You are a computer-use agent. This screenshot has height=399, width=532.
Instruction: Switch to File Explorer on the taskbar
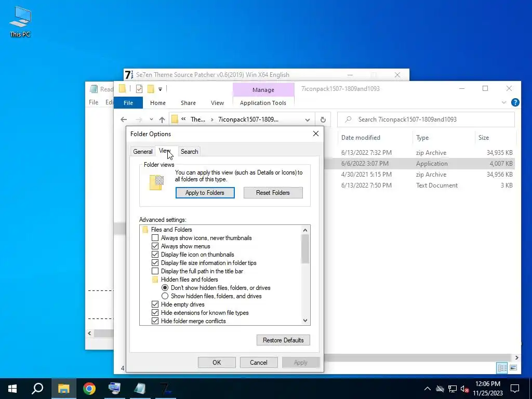[63, 388]
